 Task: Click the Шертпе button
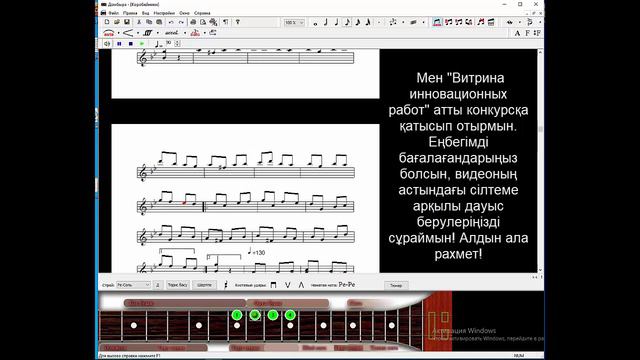(204, 285)
